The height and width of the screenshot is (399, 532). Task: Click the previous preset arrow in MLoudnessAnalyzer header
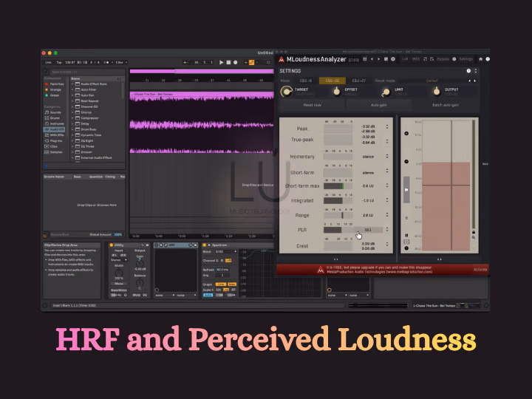372,59
